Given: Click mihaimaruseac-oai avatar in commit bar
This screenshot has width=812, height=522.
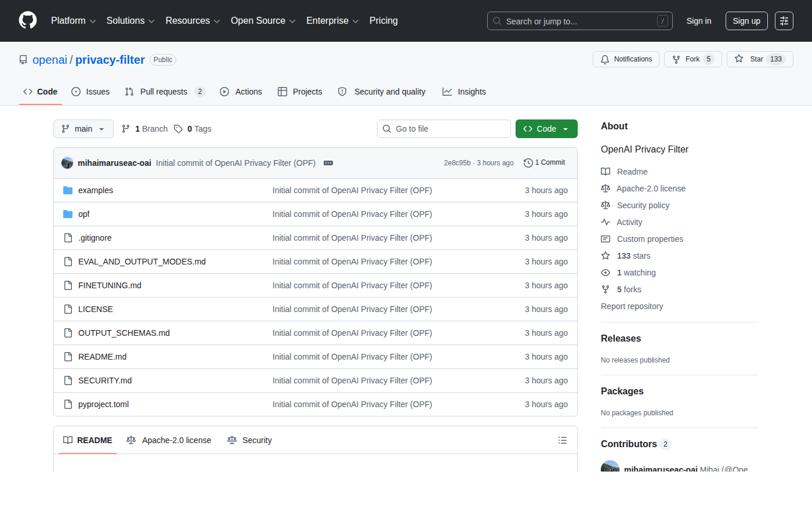Looking at the screenshot, I should pyautogui.click(x=67, y=163).
